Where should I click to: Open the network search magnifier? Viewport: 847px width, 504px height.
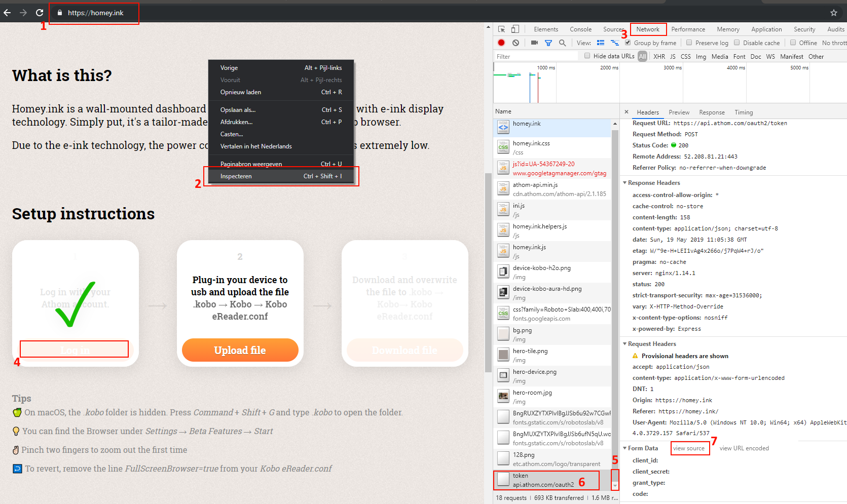pos(562,43)
